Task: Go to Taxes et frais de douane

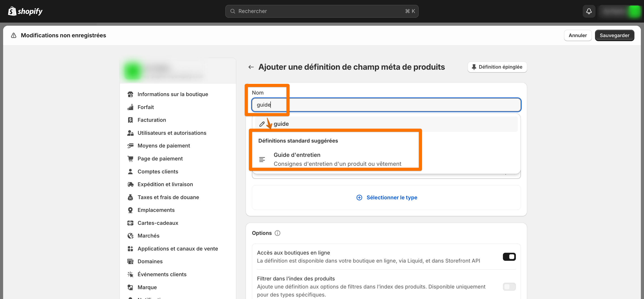Action: pyautogui.click(x=168, y=197)
